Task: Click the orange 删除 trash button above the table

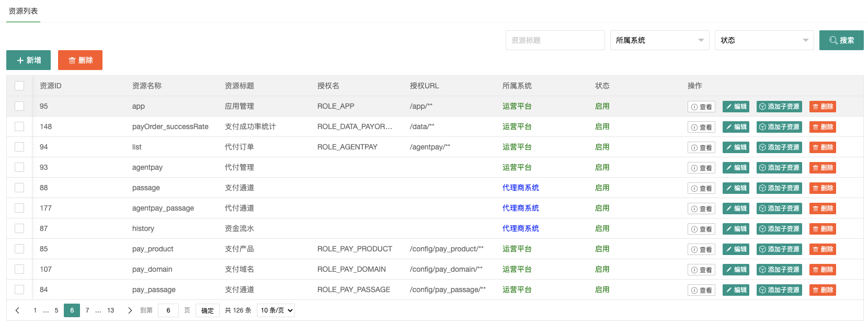Action: pyautogui.click(x=80, y=60)
